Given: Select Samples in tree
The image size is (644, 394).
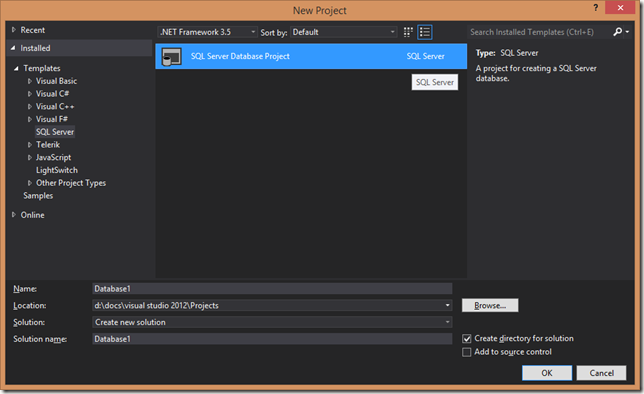Looking at the screenshot, I should coord(38,196).
